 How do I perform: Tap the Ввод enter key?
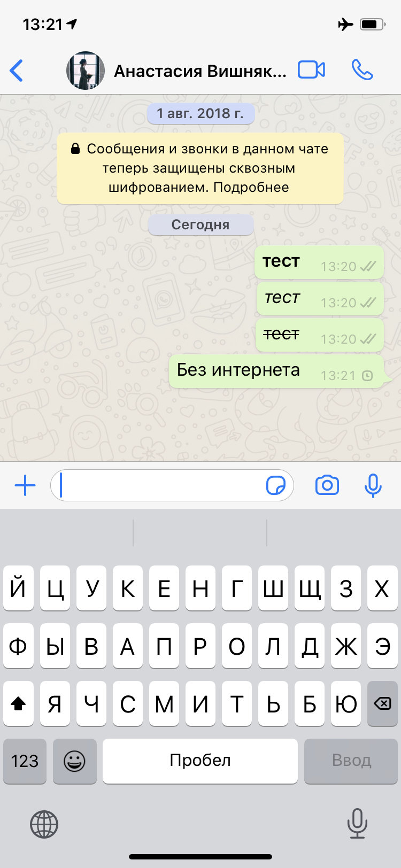tap(351, 761)
